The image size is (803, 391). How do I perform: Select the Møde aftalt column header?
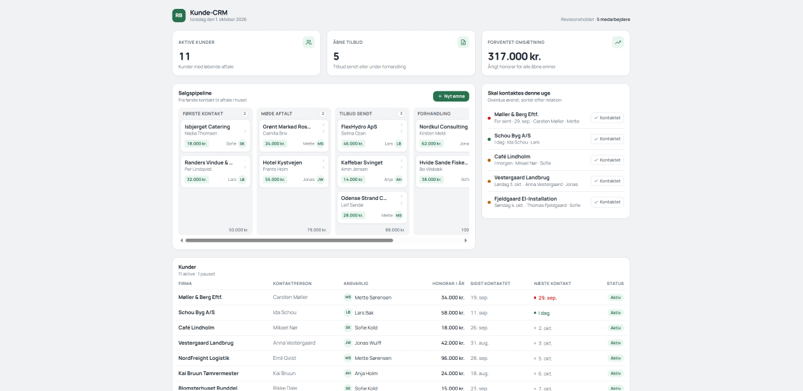(277, 114)
